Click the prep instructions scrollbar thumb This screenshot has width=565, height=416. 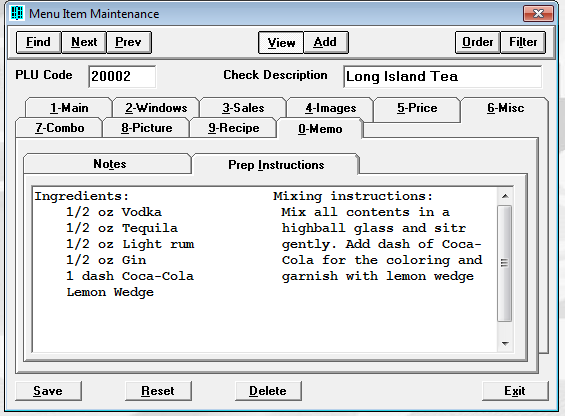[505, 263]
